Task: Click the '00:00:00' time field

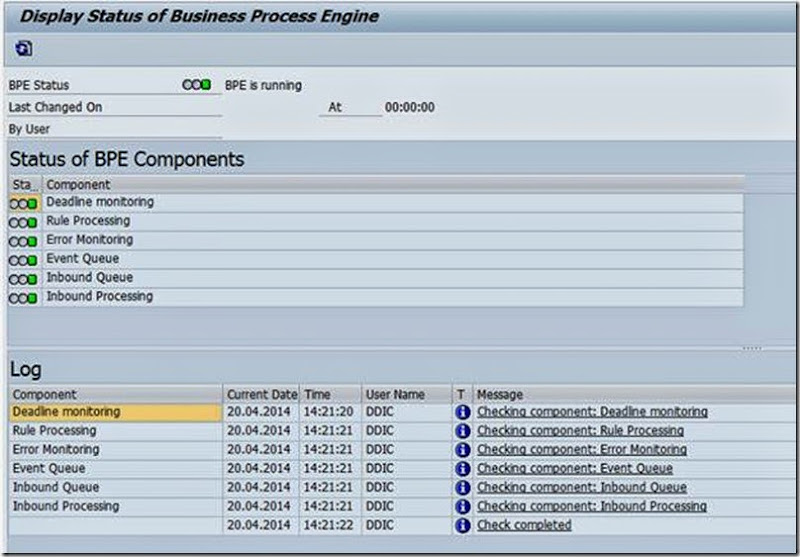Action: click(410, 107)
